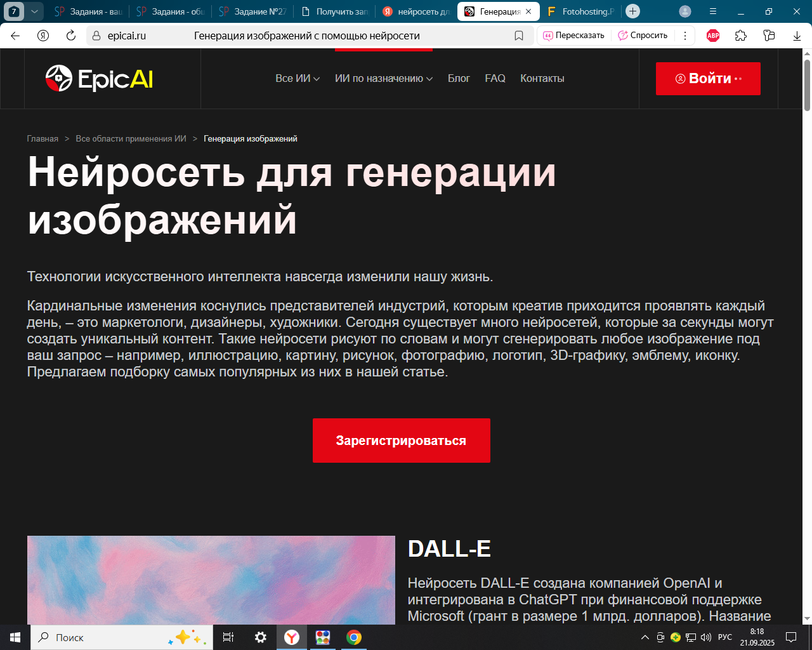Click the DALL-E pastel image thumbnail

(211, 580)
